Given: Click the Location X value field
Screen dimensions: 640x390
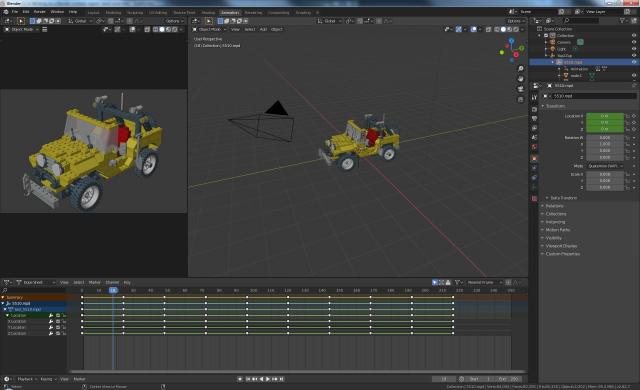Looking at the screenshot, I should pyautogui.click(x=605, y=116).
